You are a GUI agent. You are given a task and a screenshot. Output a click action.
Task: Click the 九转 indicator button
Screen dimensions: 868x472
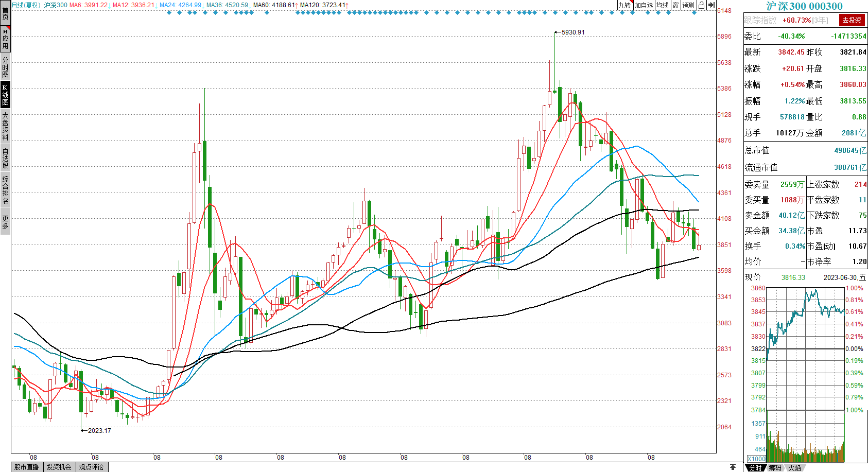click(x=624, y=5)
